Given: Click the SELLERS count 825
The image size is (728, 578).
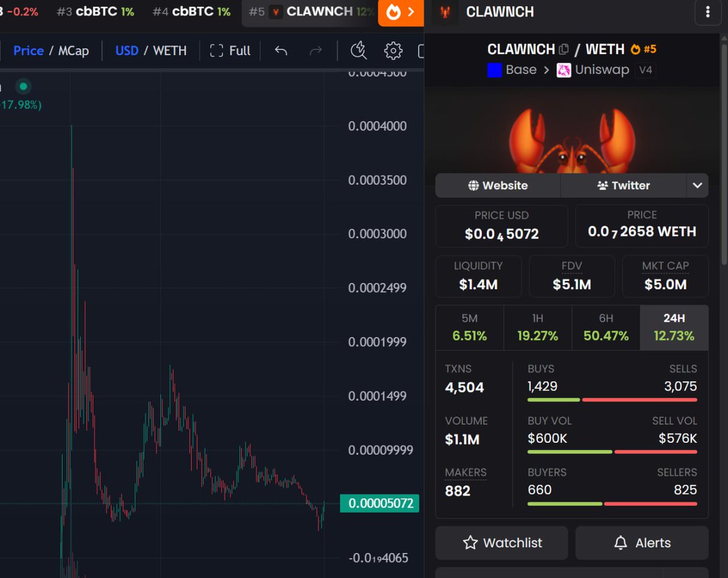Looking at the screenshot, I should click(686, 490).
